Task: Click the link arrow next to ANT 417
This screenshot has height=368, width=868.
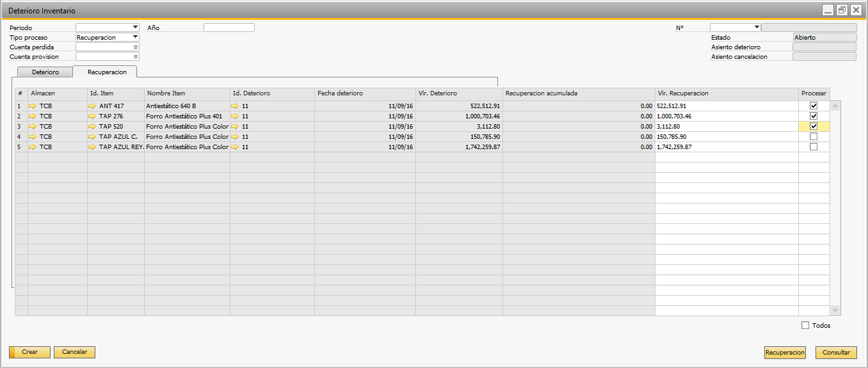Action: (x=92, y=106)
